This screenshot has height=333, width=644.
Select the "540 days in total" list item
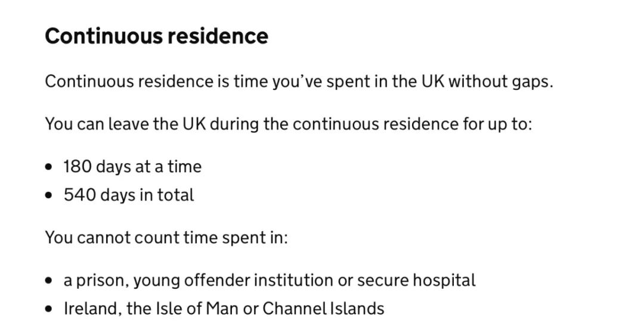tap(129, 195)
